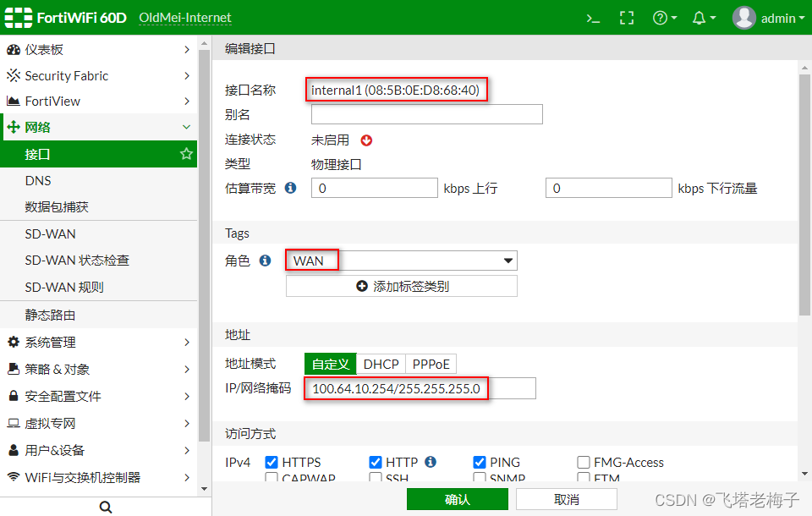The image size is (812, 516).
Task: Click the 用户&设备 person icon
Action: coord(14,450)
